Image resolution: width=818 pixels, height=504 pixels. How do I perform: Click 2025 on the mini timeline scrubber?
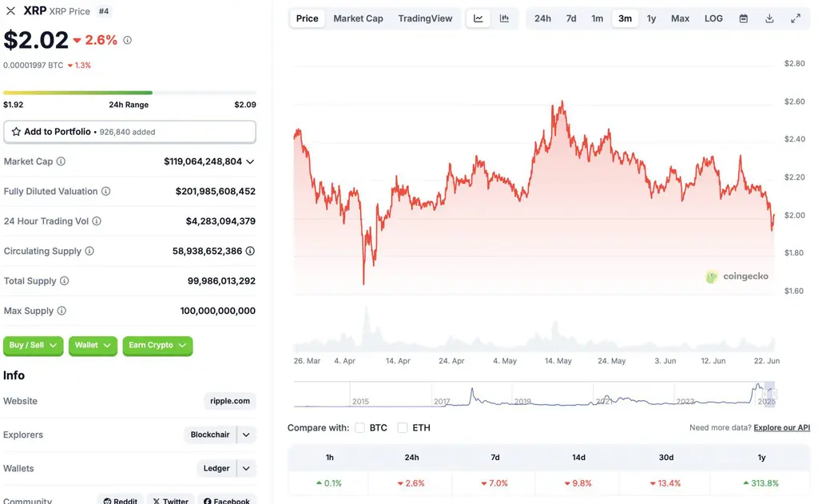765,402
